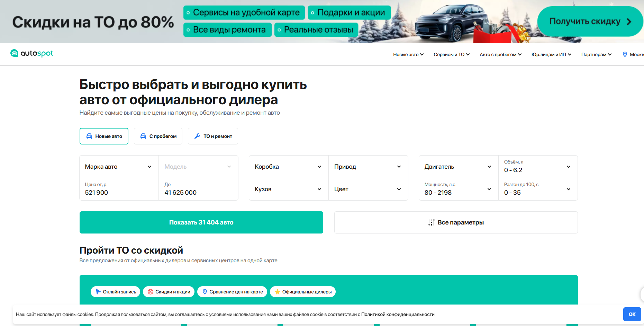Open the Партнерам navigation menu
Viewport: 644px width, 326px height.
[x=596, y=54]
